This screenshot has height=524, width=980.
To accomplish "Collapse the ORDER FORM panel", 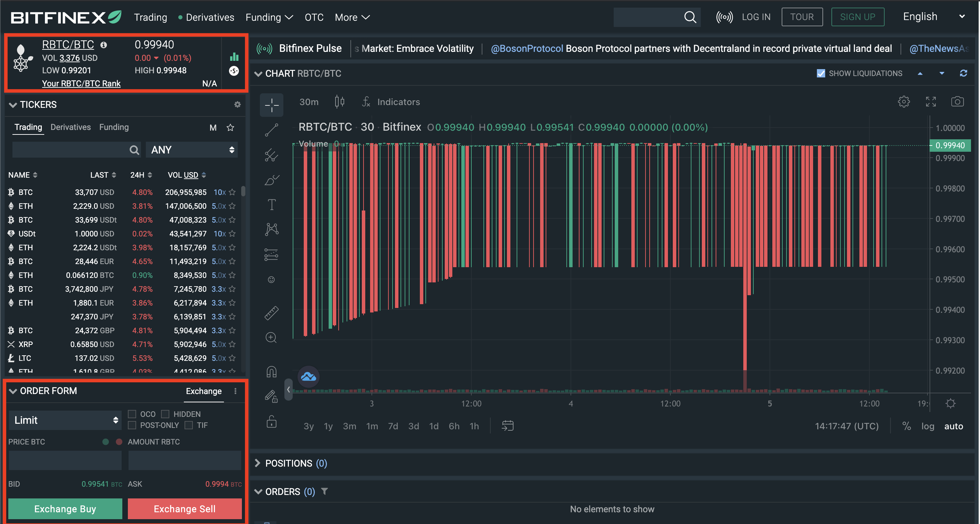I will coord(13,391).
